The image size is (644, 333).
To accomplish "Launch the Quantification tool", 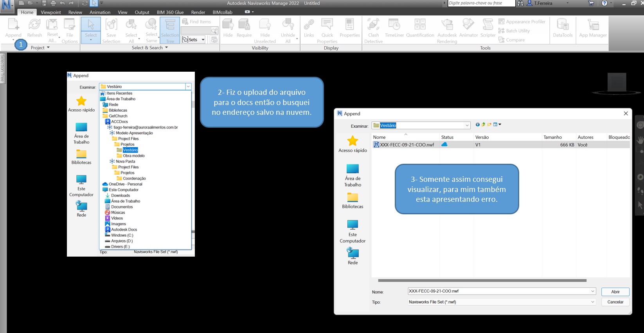I will [420, 28].
